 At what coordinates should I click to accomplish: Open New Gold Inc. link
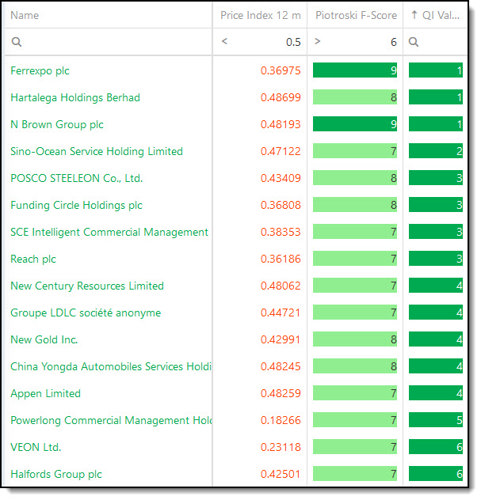pos(44,340)
